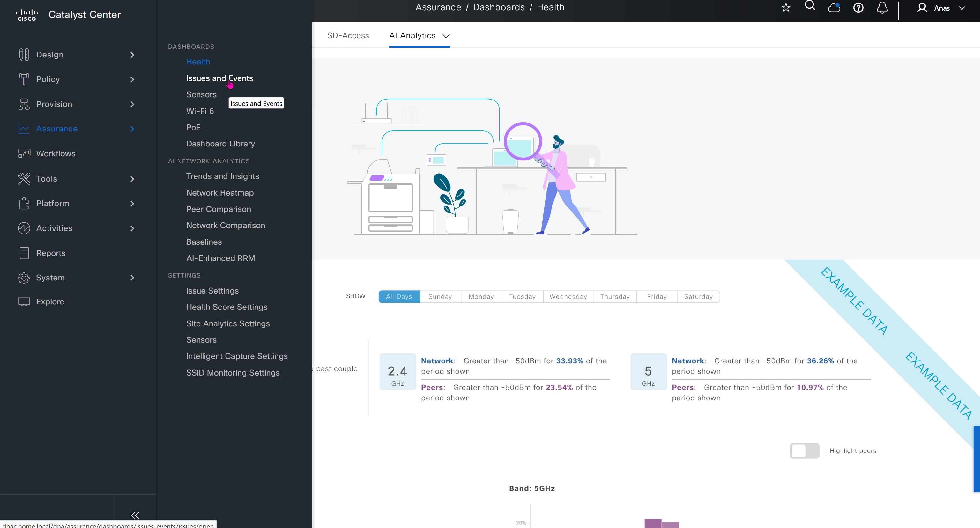Open the notifications bell icon
Image resolution: width=980 pixels, height=528 pixels.
[882, 8]
